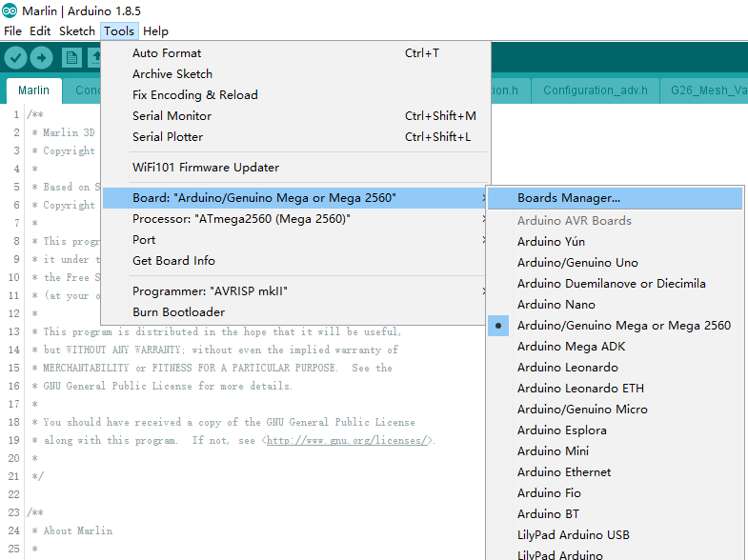Select the Arduino Ethernet board

click(615, 472)
